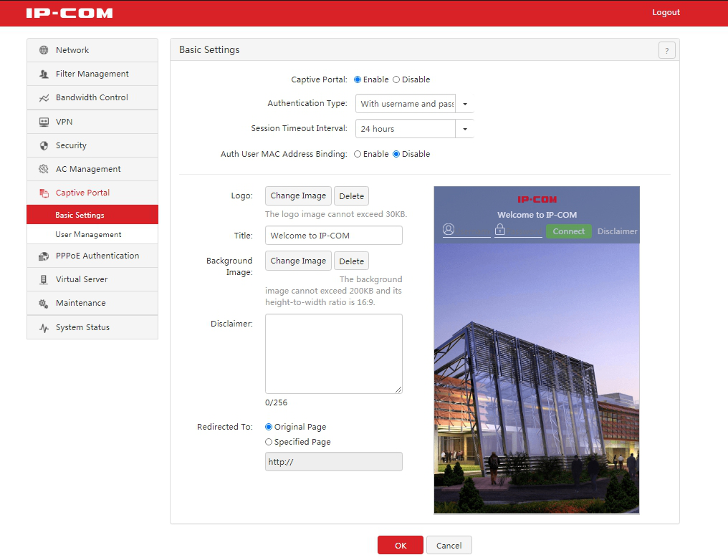Open the Virtual Server menu
The image size is (728, 560).
click(x=92, y=279)
